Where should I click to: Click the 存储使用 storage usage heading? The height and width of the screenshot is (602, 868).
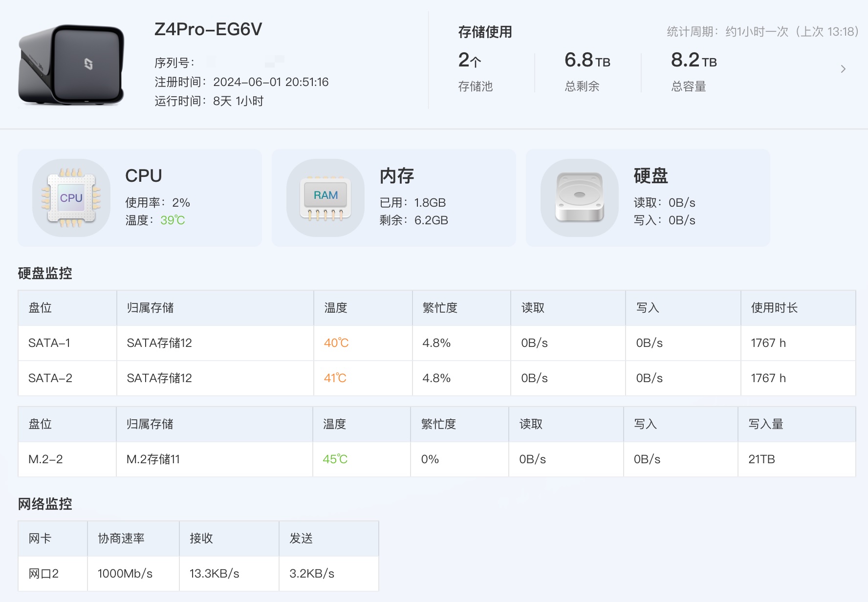tap(485, 32)
